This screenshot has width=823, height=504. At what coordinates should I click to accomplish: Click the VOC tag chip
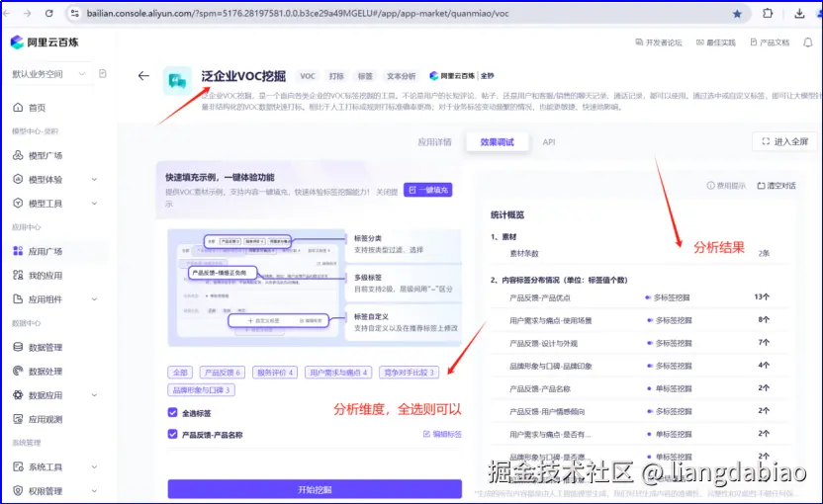pos(308,76)
